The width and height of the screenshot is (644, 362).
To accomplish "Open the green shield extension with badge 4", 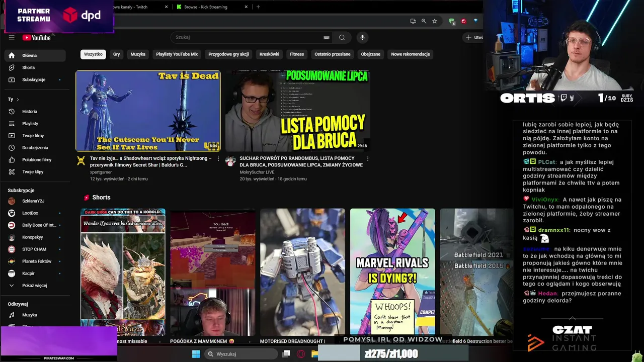I will coord(452,21).
